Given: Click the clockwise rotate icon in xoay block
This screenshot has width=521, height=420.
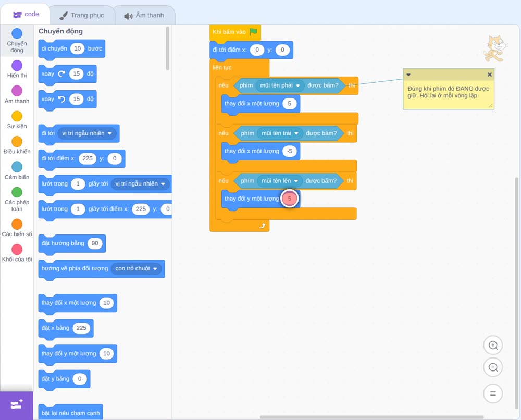Looking at the screenshot, I should (61, 74).
